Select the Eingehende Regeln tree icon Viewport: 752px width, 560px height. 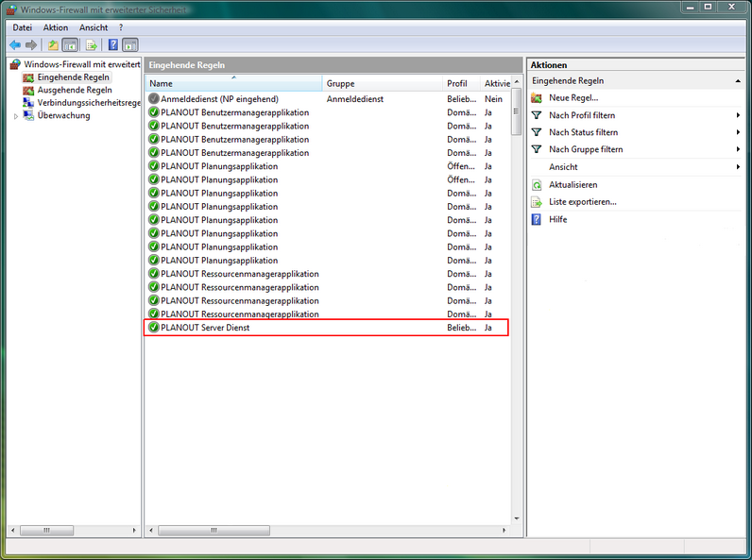pyautogui.click(x=28, y=77)
